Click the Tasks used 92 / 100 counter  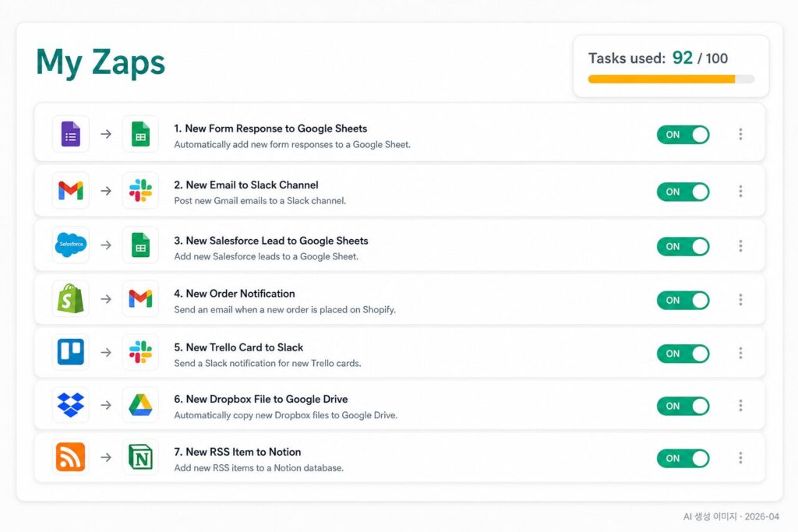click(658, 58)
